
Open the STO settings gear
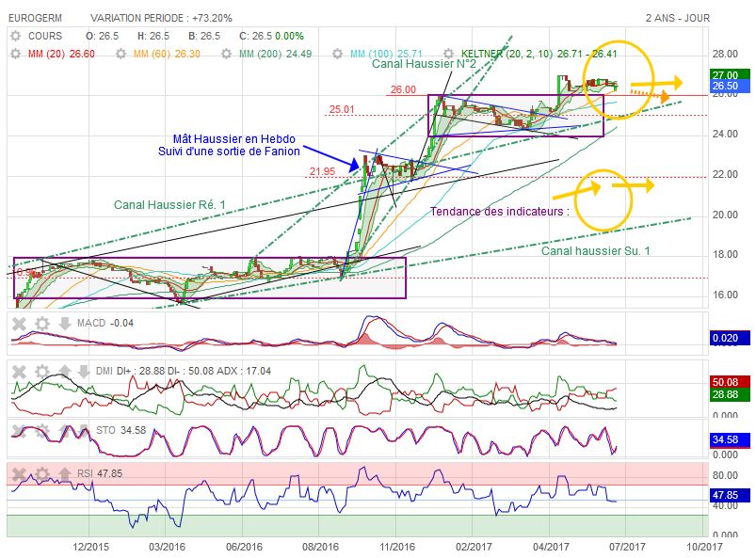click(42, 430)
